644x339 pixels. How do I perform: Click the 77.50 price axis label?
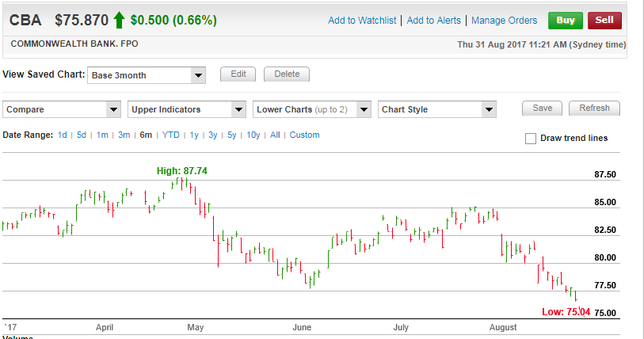coord(605,286)
